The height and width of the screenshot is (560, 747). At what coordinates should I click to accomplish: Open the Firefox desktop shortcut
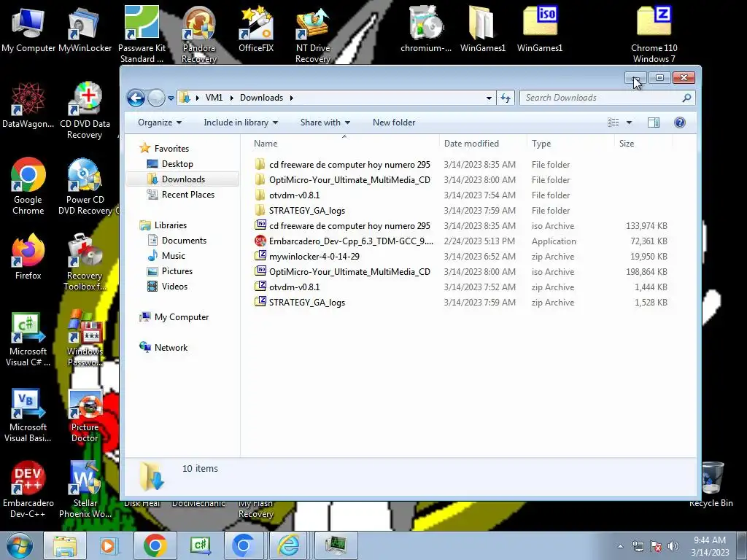(28, 257)
